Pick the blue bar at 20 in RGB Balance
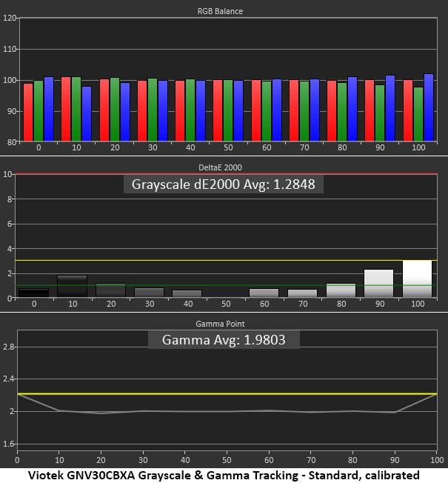 [x=125, y=112]
